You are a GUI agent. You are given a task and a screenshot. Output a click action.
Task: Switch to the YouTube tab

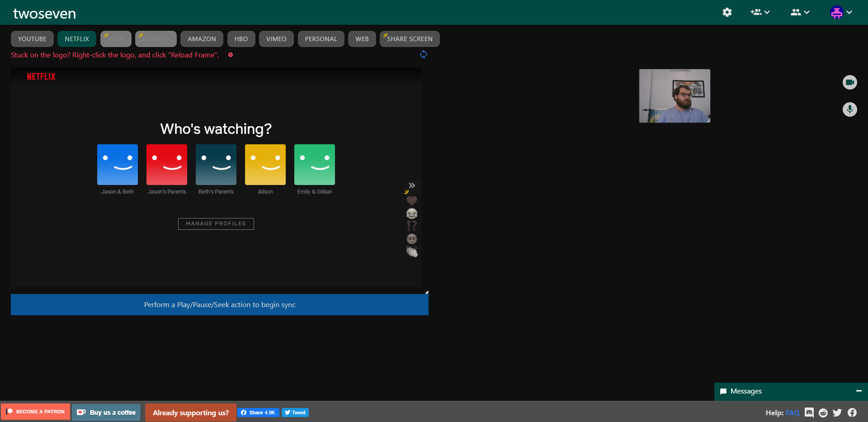32,39
